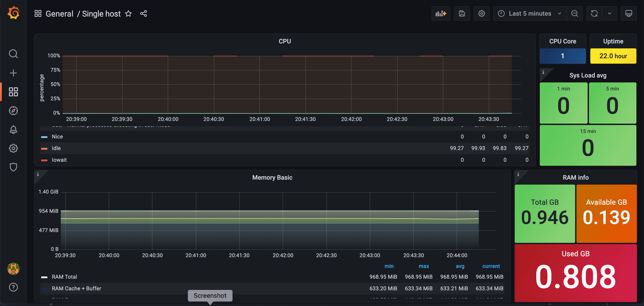The width and height of the screenshot is (644, 306).
Task: Open the Search dashboards sidebar icon
Action: pyautogui.click(x=13, y=54)
